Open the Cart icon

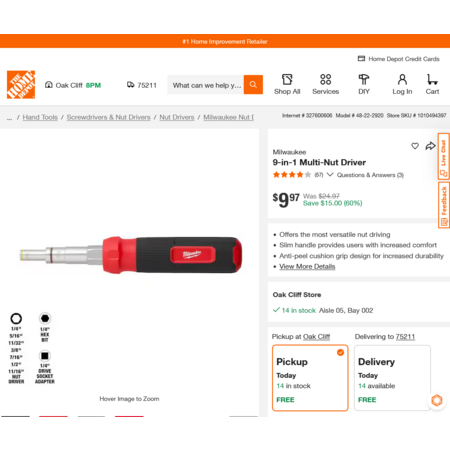[432, 80]
